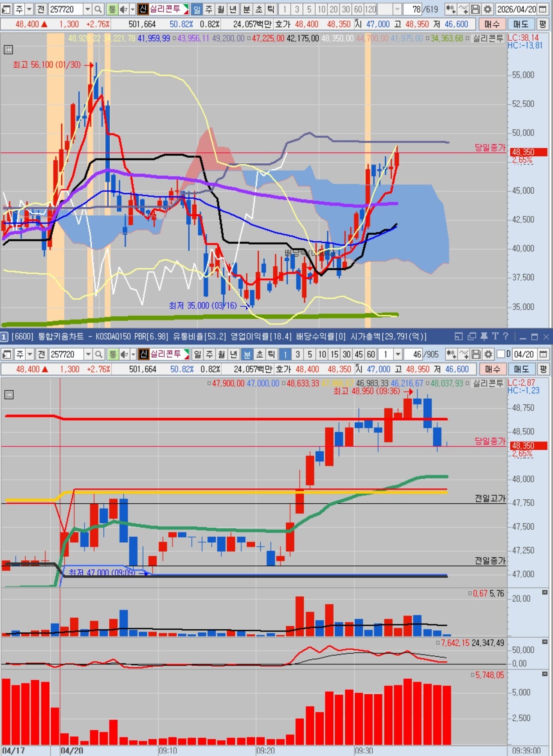Select the 3-minute interval on lower chart
The image size is (553, 756).
pos(298,354)
